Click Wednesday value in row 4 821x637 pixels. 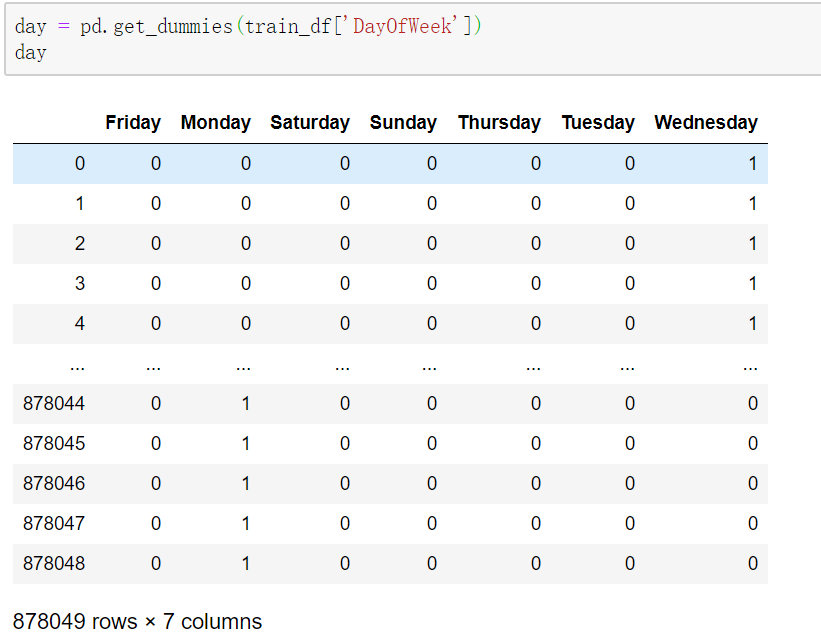pos(753,324)
